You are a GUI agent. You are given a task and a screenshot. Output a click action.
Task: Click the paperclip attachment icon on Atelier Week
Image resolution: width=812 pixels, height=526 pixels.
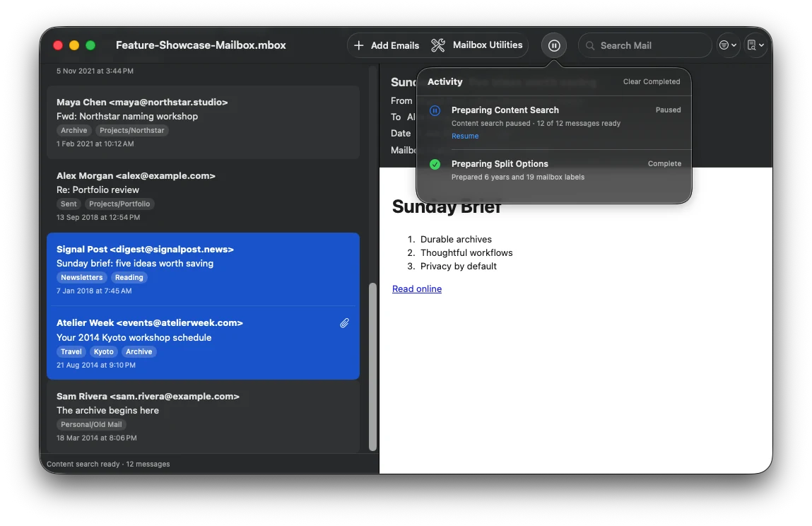[344, 323]
